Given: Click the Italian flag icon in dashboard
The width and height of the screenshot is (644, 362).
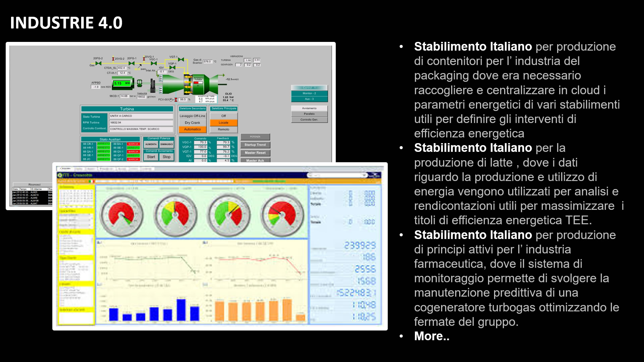Looking at the screenshot, I should click(91, 181).
